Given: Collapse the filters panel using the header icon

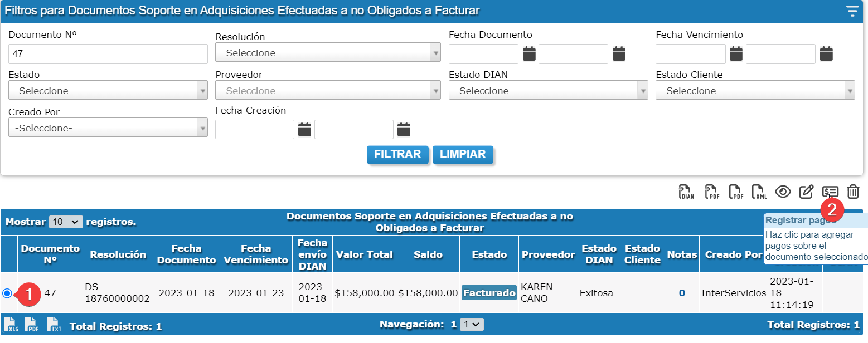Looking at the screenshot, I should point(852,11).
